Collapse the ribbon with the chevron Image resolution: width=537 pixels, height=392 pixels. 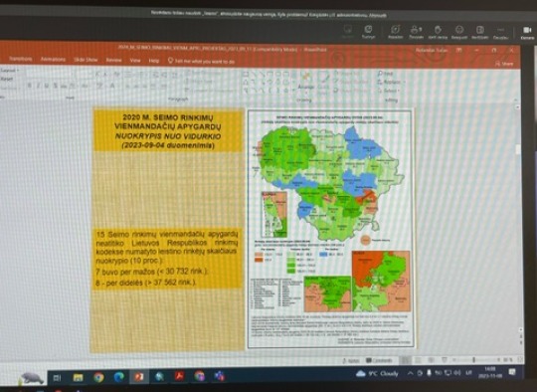point(515,100)
